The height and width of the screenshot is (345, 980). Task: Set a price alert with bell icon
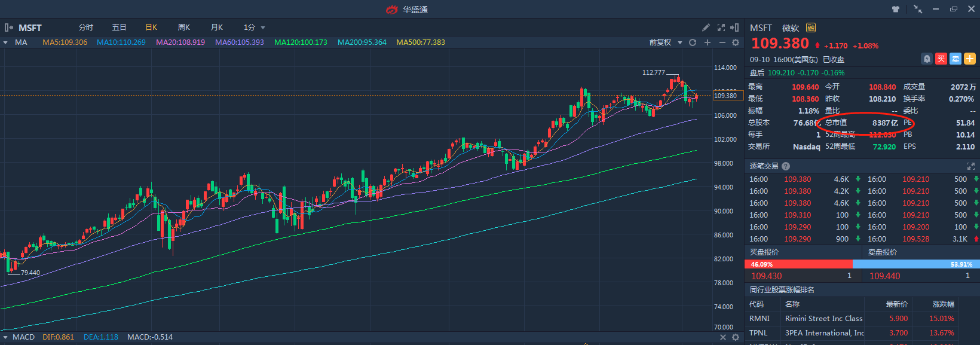click(x=926, y=59)
